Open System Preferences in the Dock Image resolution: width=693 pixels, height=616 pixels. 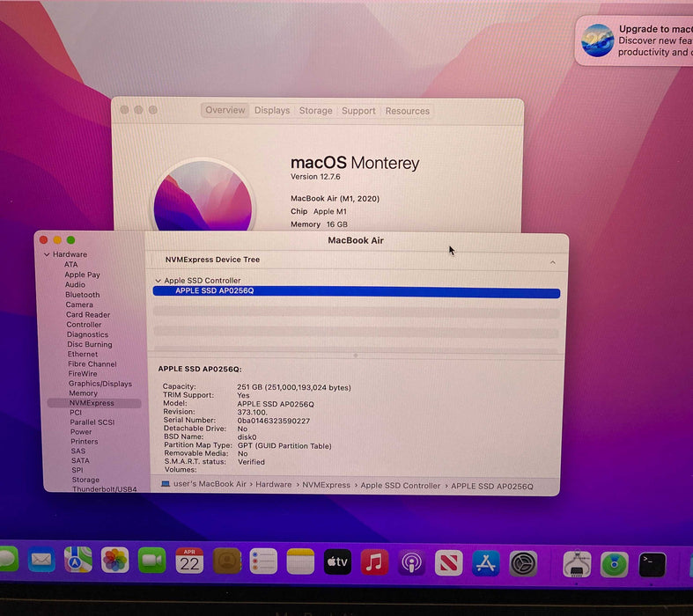pos(523,564)
